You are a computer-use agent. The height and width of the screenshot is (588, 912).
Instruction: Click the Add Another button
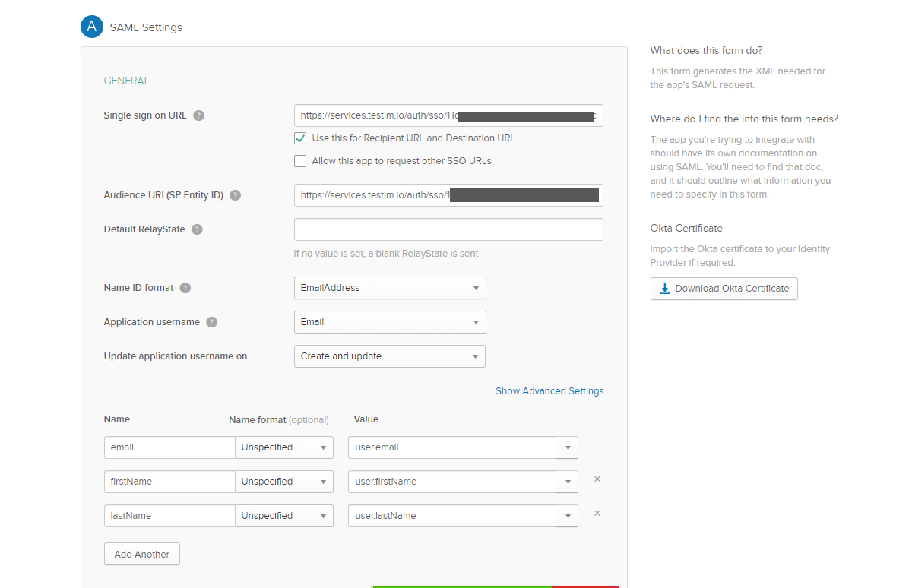click(x=142, y=555)
